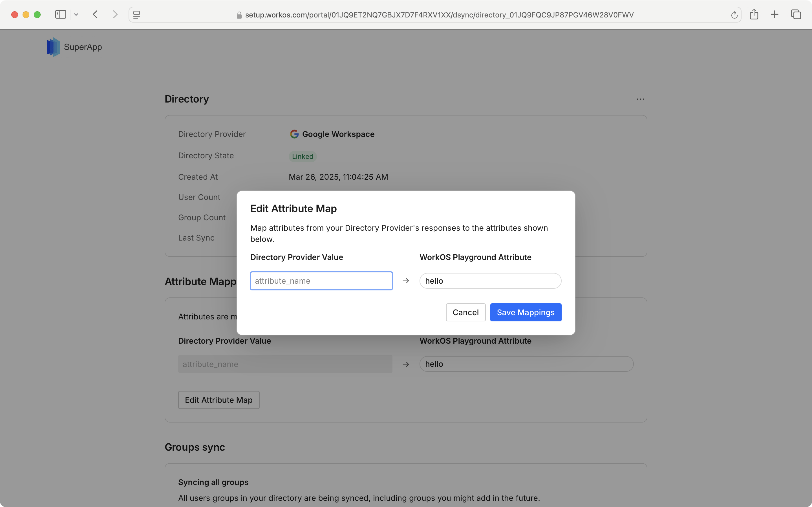Open the page reader menu icon
Image resolution: width=812 pixels, height=507 pixels.
(136, 15)
